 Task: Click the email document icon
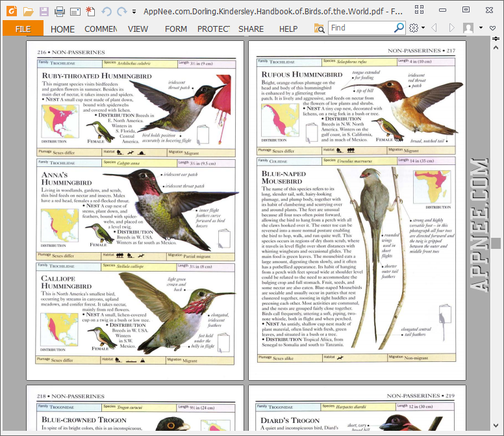click(x=75, y=12)
